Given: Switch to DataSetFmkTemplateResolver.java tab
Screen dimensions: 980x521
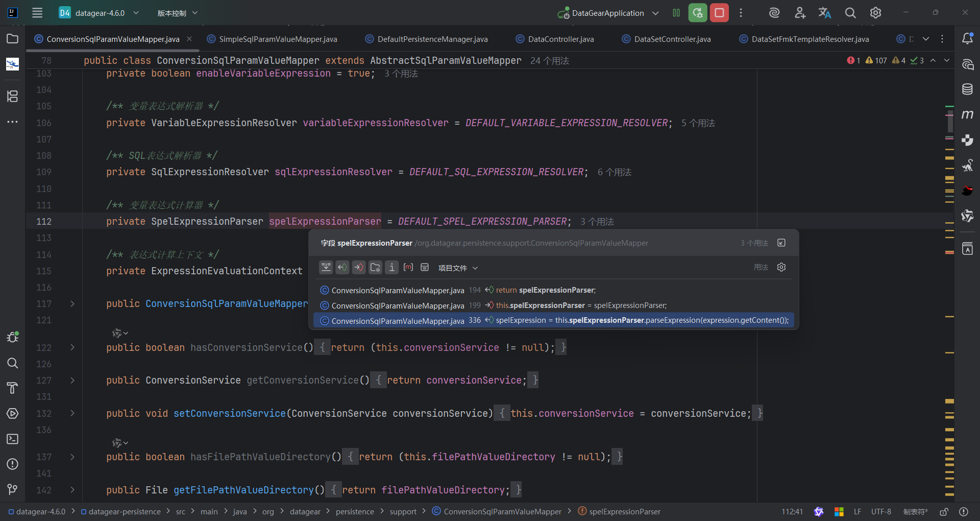Looking at the screenshot, I should pos(804,39).
